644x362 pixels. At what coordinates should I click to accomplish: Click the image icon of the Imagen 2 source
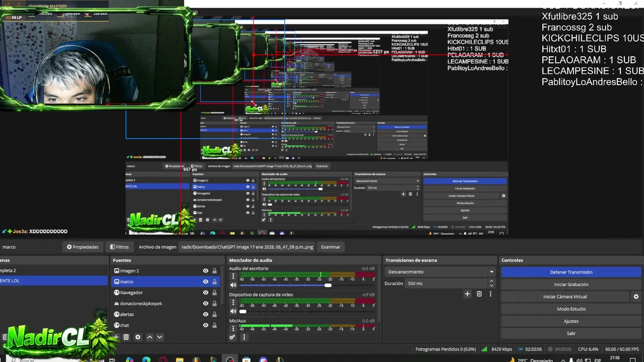pyautogui.click(x=116, y=270)
